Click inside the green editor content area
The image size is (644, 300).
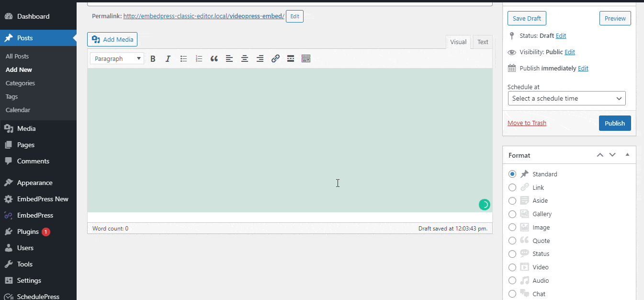(290, 140)
